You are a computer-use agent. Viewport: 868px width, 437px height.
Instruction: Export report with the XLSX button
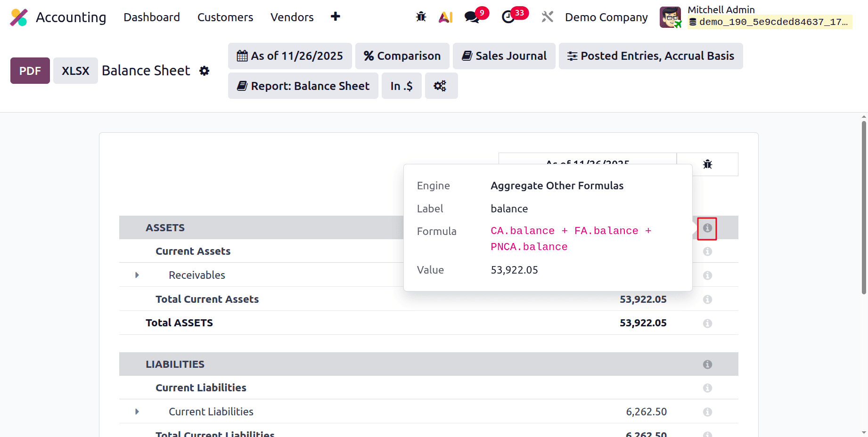[75, 71]
